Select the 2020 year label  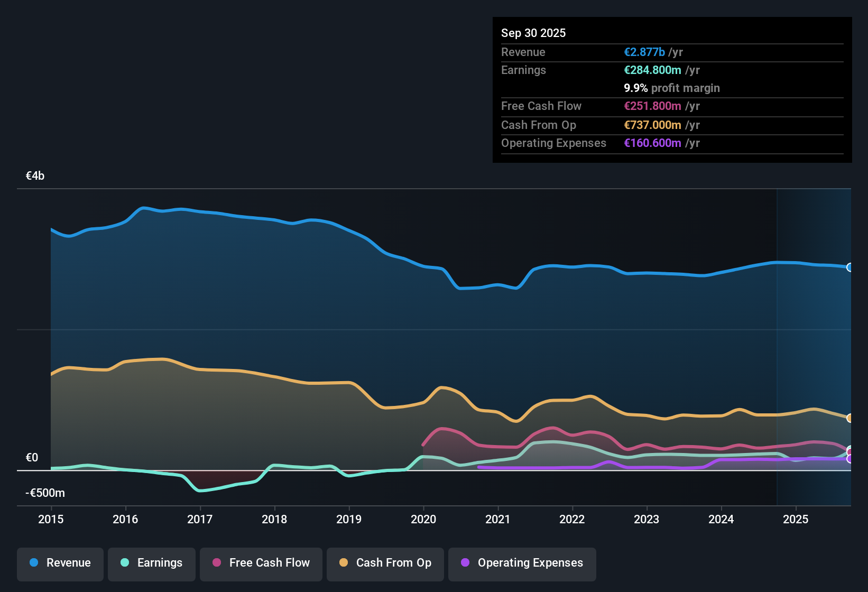(423, 520)
